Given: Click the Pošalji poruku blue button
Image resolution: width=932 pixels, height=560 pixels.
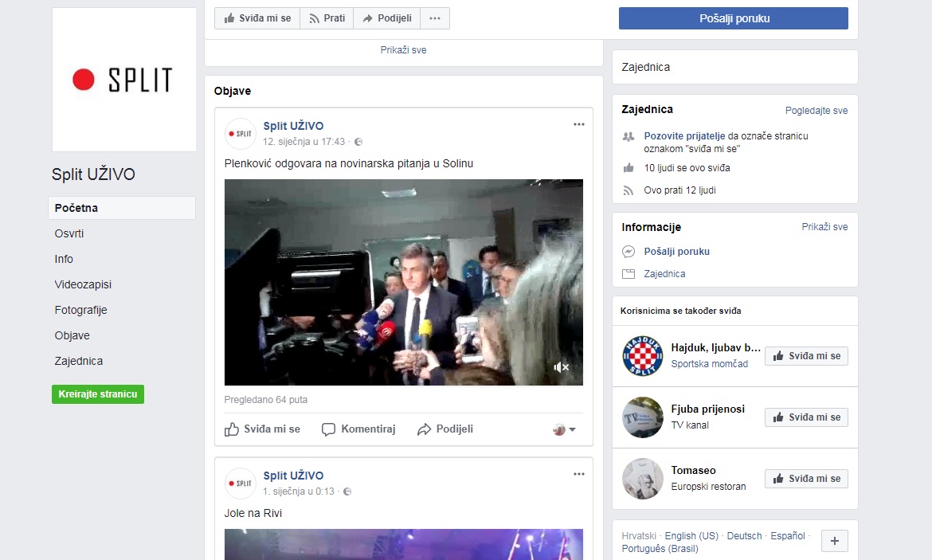Looking at the screenshot, I should coord(733,18).
